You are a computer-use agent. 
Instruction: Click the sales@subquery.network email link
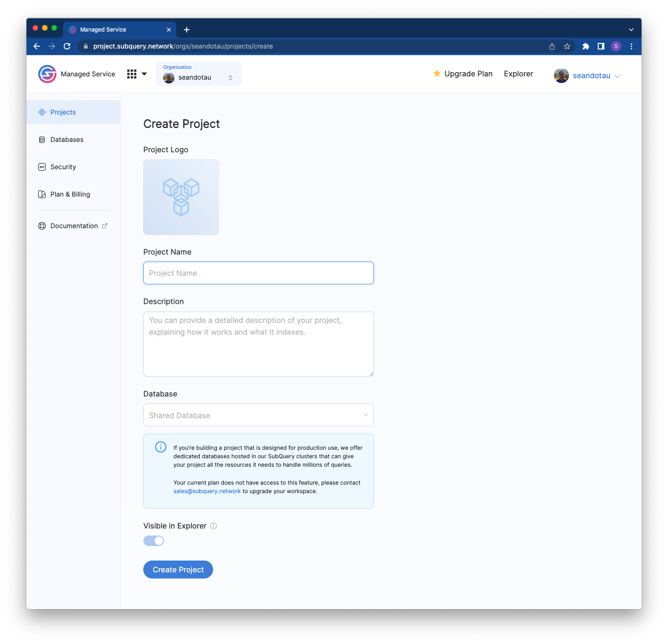pyautogui.click(x=207, y=491)
